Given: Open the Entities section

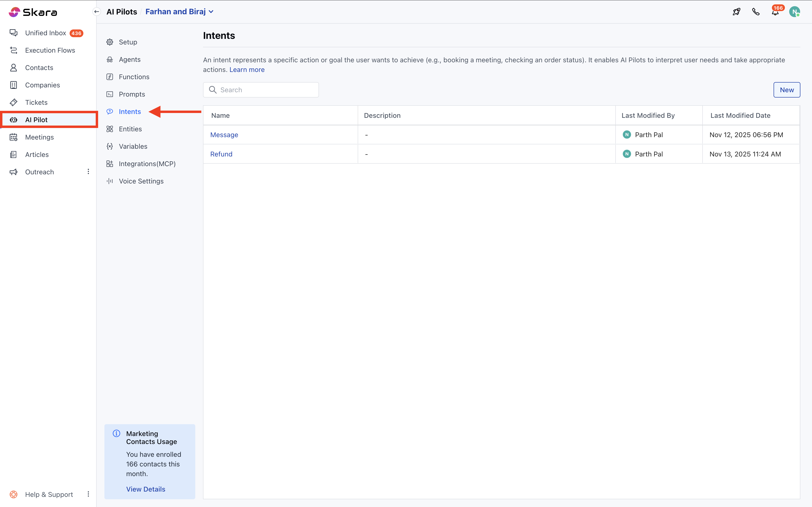Looking at the screenshot, I should point(130,129).
